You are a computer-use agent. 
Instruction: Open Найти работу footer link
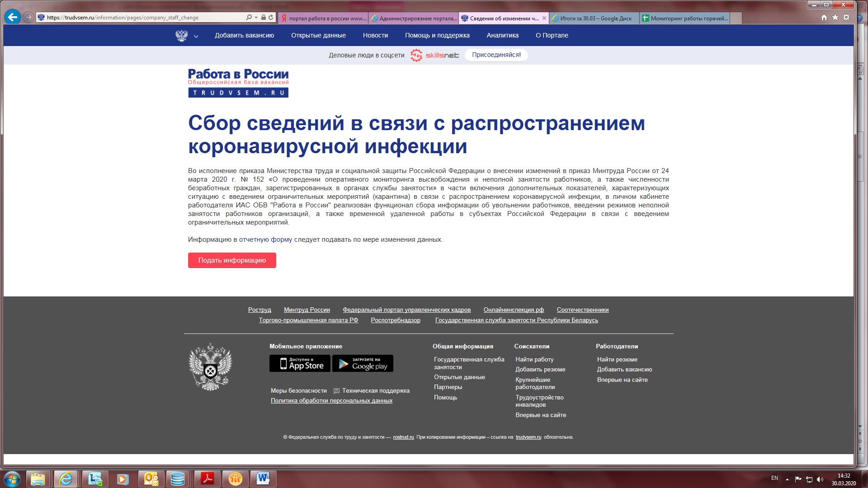[x=534, y=360]
